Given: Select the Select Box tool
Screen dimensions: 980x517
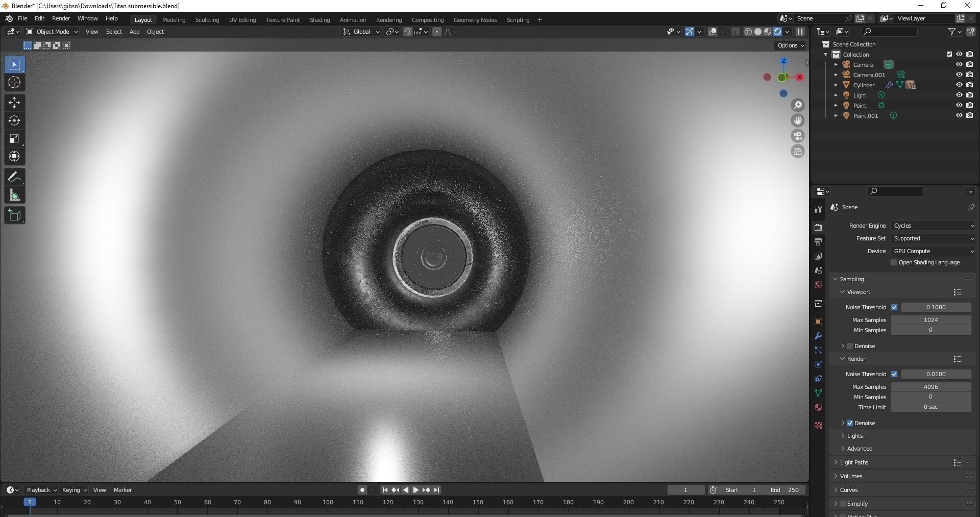Looking at the screenshot, I should [x=14, y=64].
